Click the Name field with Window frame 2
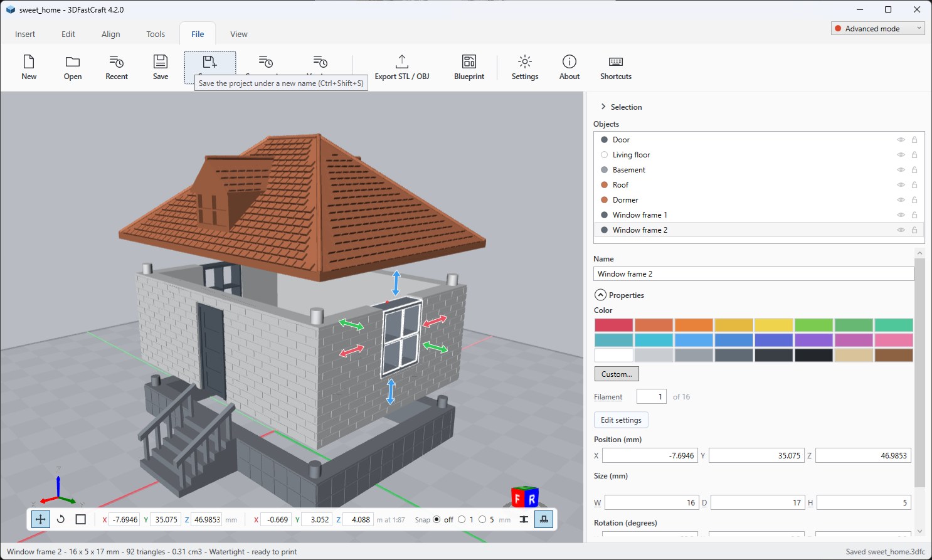This screenshot has width=932, height=560. point(754,274)
